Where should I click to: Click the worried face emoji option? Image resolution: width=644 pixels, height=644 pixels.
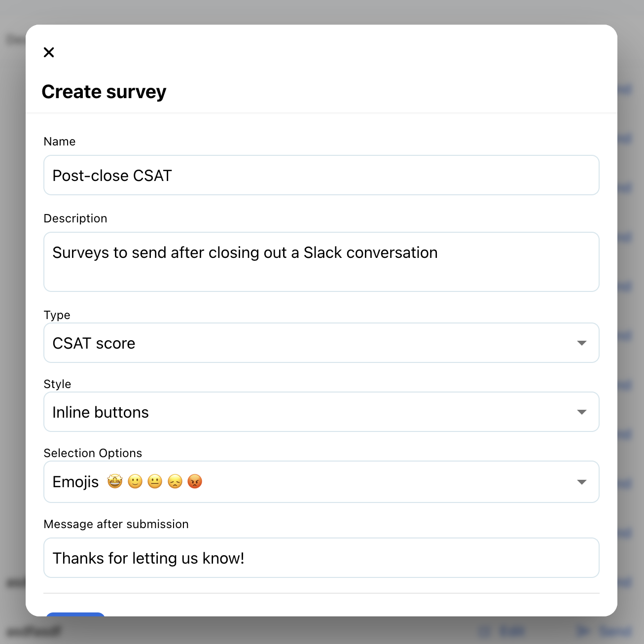[x=175, y=481]
